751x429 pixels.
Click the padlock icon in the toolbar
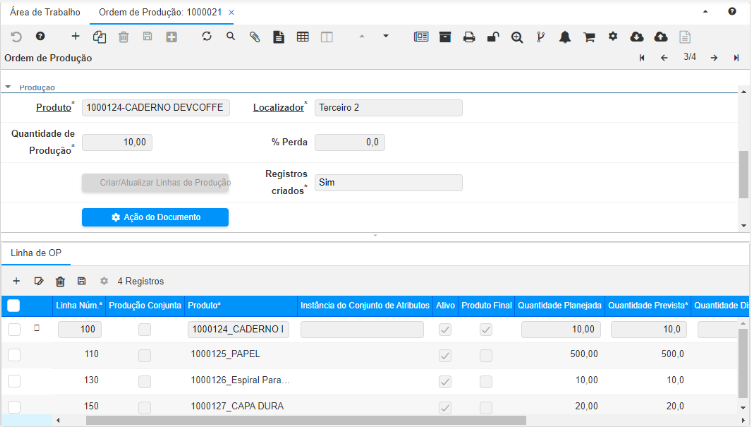point(492,37)
